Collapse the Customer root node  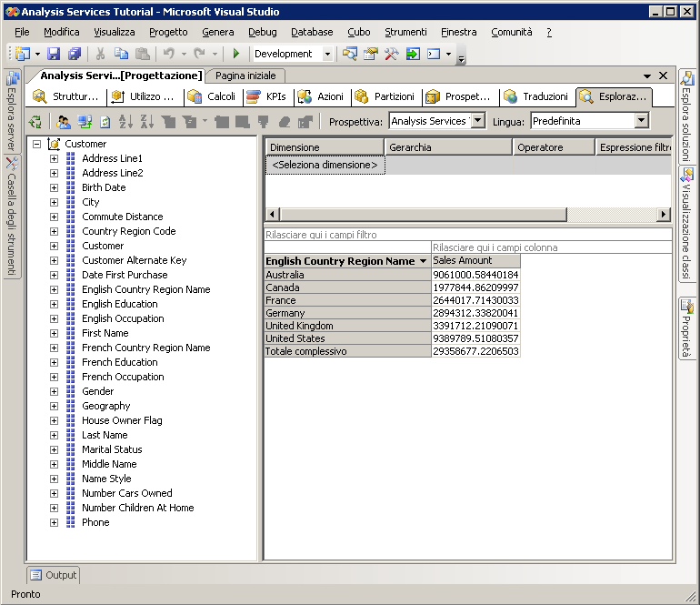click(x=36, y=144)
